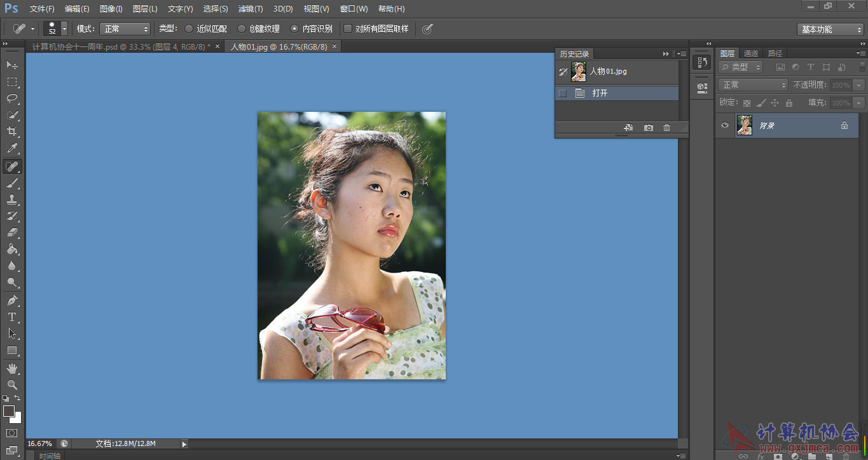
Task: Swap foreground and background colors
Action: [x=17, y=398]
